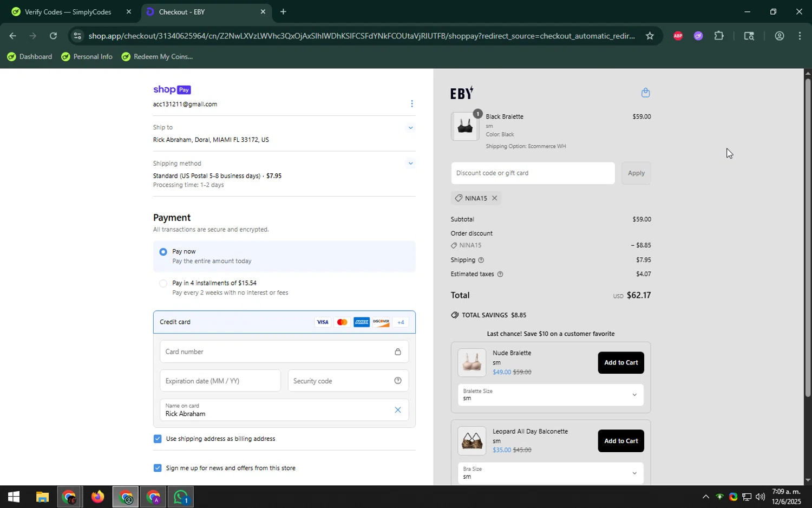Apply the discount code
The height and width of the screenshot is (508, 812).
(x=636, y=173)
